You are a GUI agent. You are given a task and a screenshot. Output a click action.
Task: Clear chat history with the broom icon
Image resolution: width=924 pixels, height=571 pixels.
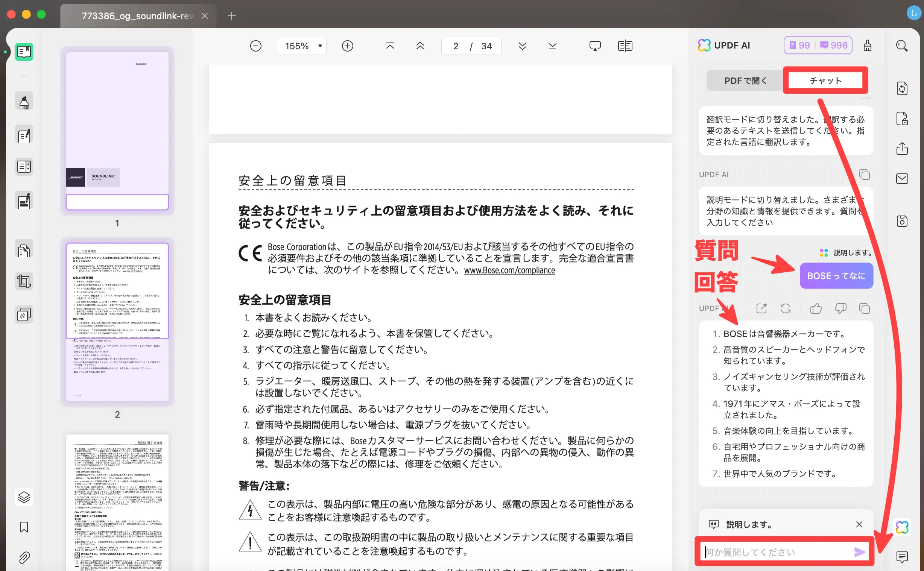868,45
